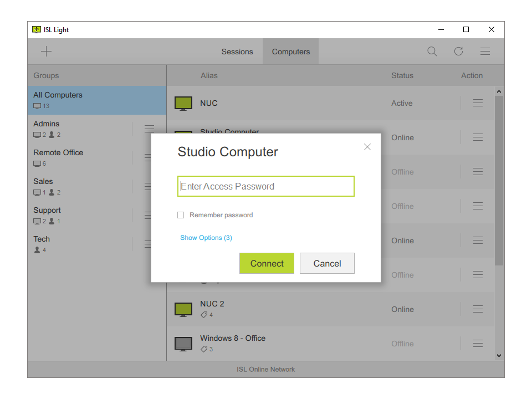Image resolution: width=532 pixels, height=399 pixels.
Task: Open the main hamburger menu top right
Action: click(485, 51)
